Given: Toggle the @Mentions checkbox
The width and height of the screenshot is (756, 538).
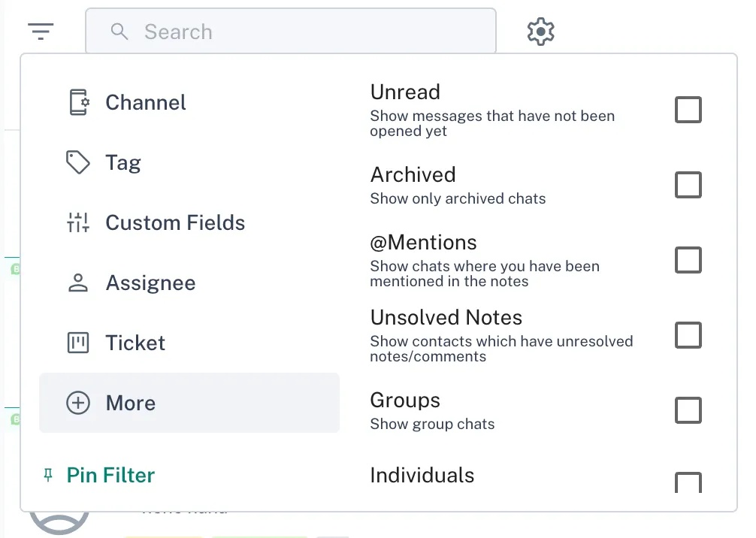Looking at the screenshot, I should [688, 260].
